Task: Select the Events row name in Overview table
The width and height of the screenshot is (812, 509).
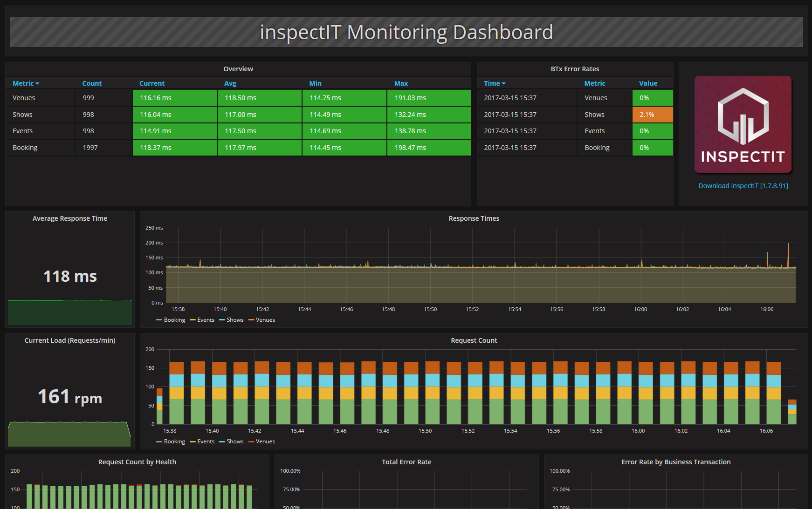Action: click(x=22, y=131)
